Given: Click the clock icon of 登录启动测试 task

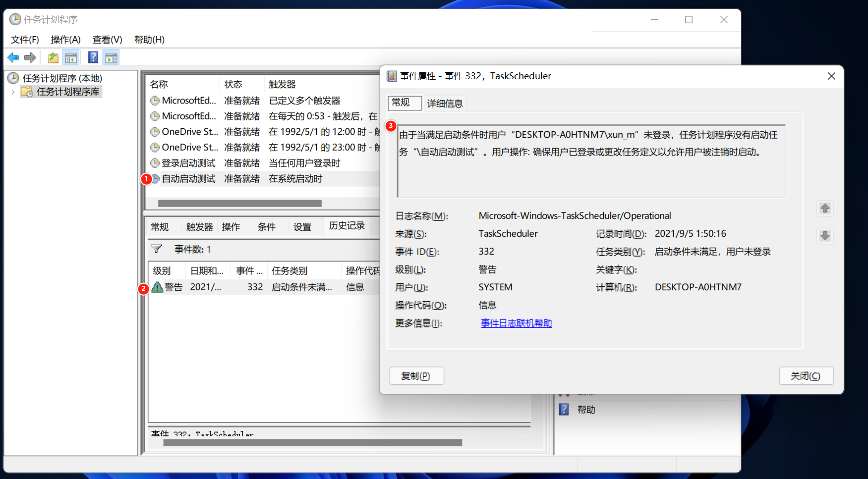Looking at the screenshot, I should pyautogui.click(x=155, y=163).
